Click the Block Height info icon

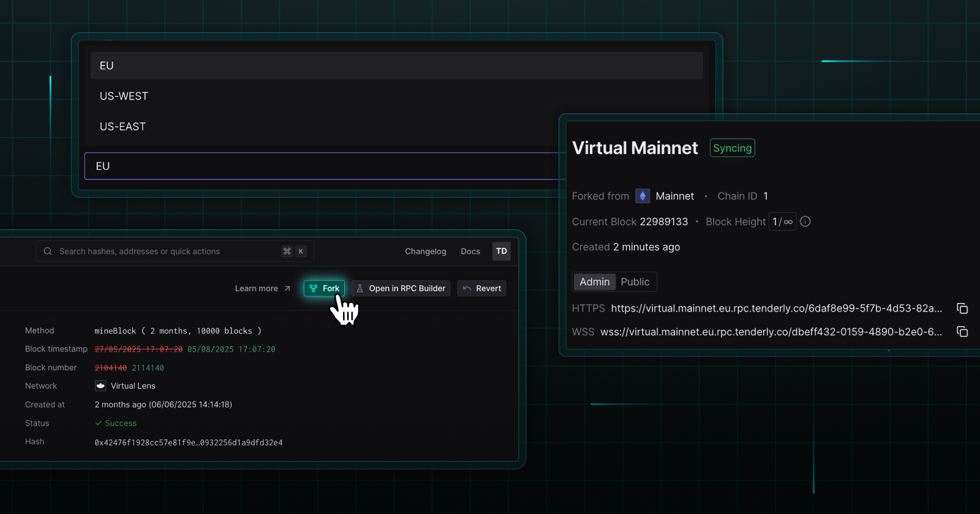point(805,222)
